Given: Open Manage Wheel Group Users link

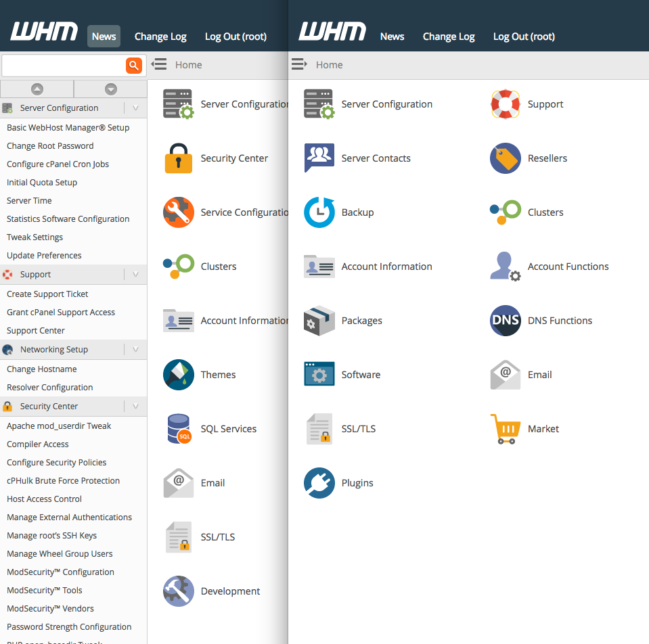Looking at the screenshot, I should (x=60, y=554).
